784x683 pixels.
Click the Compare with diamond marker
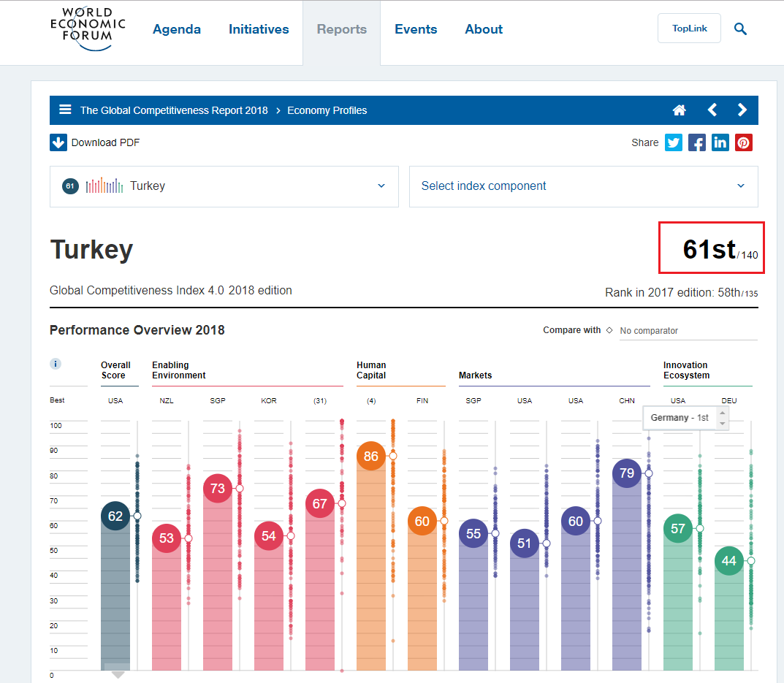point(609,330)
